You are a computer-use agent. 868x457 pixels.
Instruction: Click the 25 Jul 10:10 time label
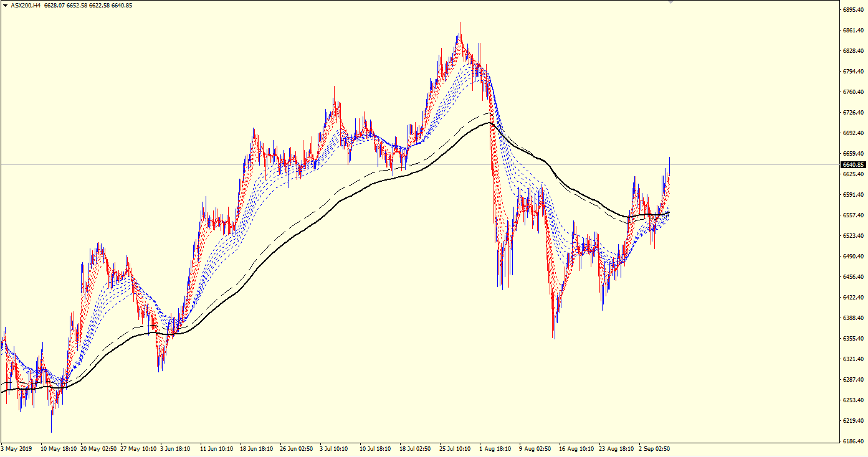point(455,448)
